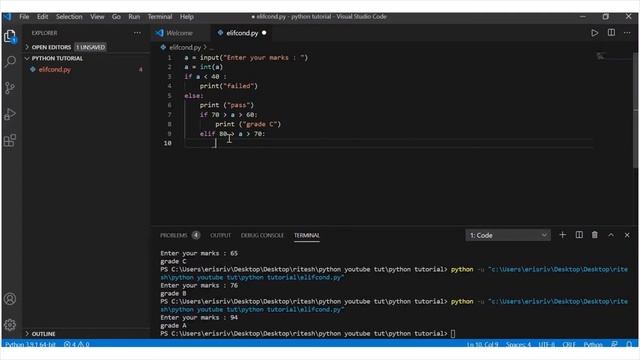Switch to the elifcond.py editor tab

pyautogui.click(x=242, y=33)
